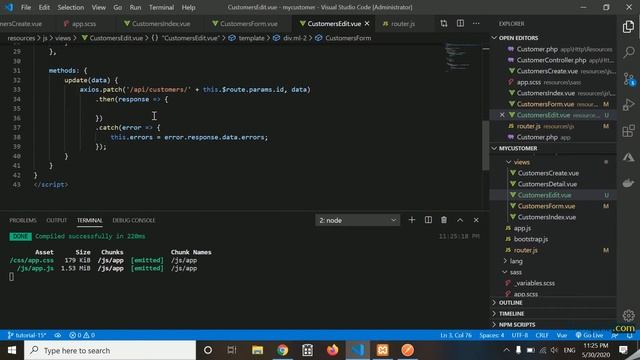
Task: Open the Manage gear settings icon
Action: tap(629, 315)
